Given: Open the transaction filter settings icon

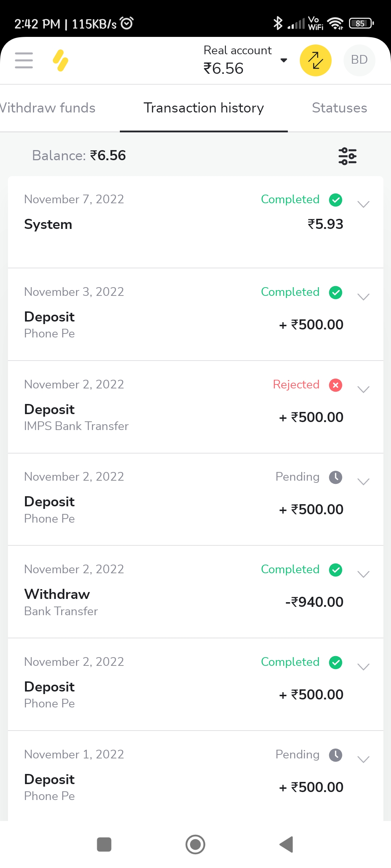Looking at the screenshot, I should [347, 156].
